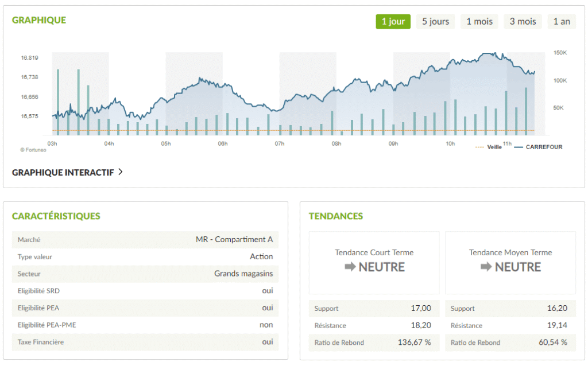Switch to the 5 jours period
This screenshot has height=366, width=588.
pyautogui.click(x=436, y=21)
